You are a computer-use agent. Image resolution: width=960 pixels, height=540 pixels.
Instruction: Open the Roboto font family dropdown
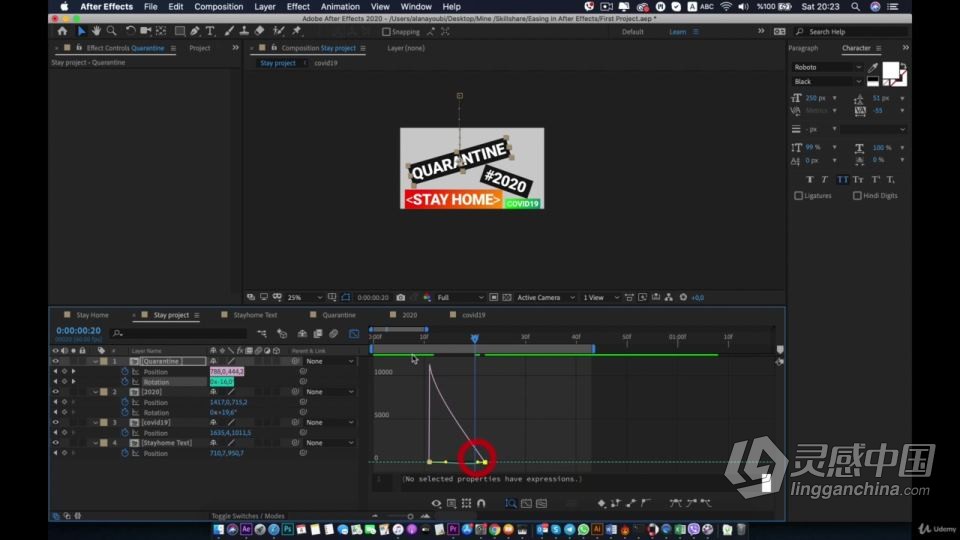coord(827,67)
